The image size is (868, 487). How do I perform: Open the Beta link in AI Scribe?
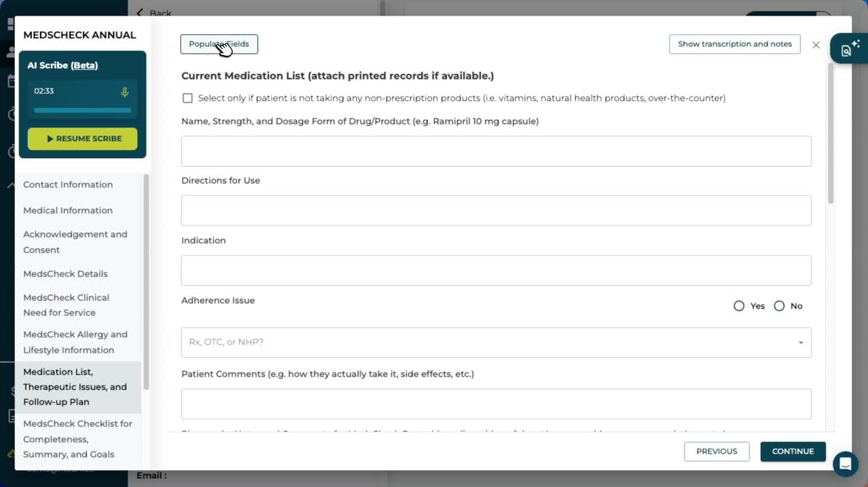click(84, 66)
